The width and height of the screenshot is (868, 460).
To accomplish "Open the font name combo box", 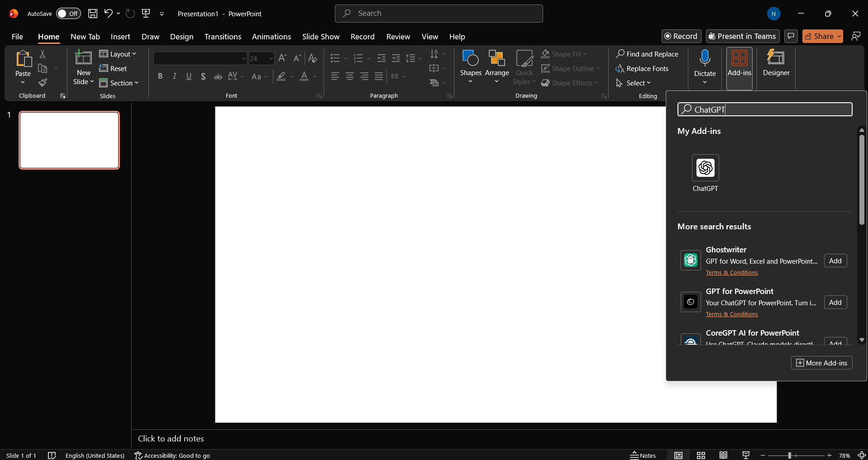I will pyautogui.click(x=200, y=58).
